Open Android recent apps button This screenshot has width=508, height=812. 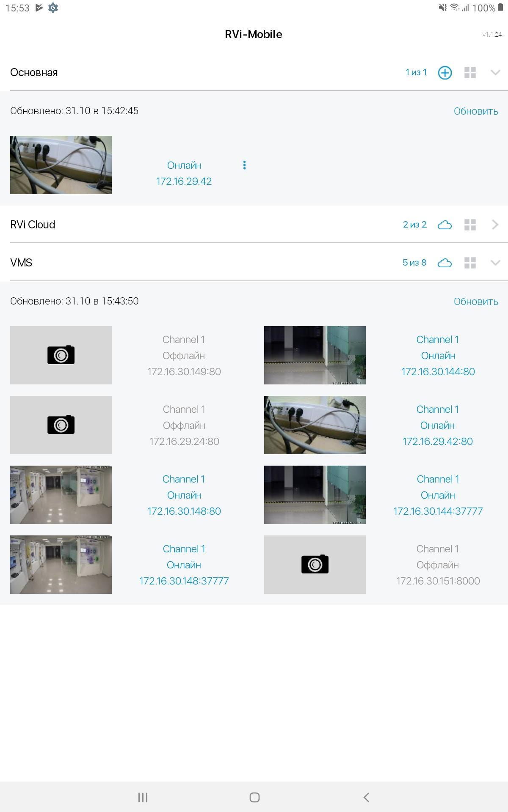(143, 797)
